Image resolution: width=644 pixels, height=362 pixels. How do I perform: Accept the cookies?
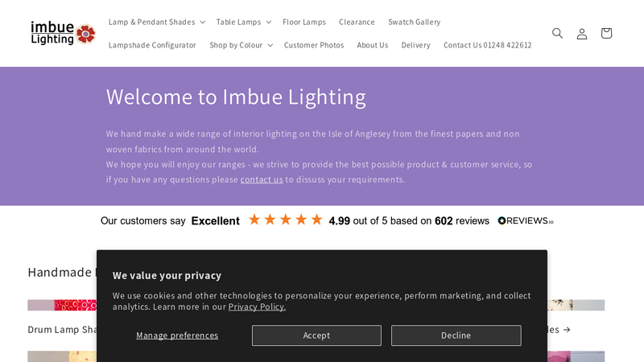(316, 335)
